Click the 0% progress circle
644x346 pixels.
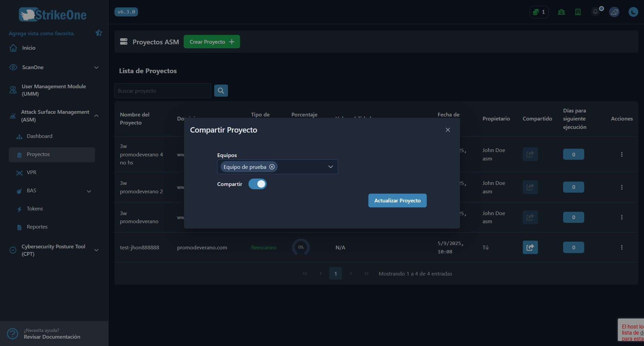click(301, 247)
